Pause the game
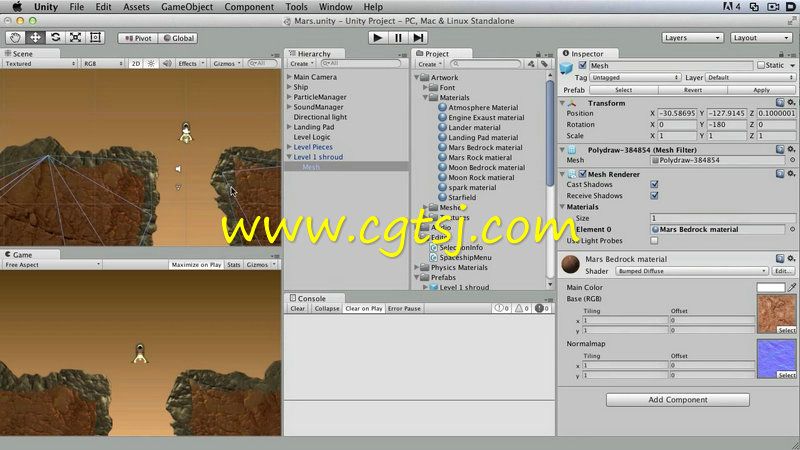This screenshot has height=450, width=800. [398, 38]
